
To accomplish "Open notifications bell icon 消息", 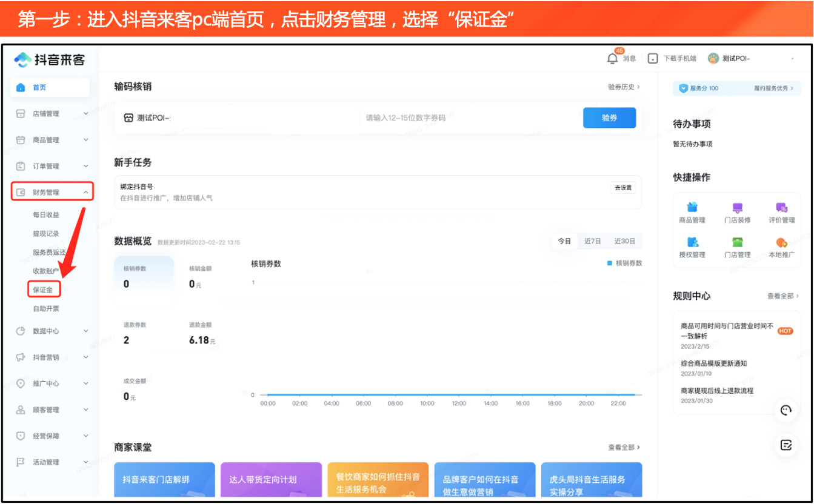I will click(x=613, y=58).
